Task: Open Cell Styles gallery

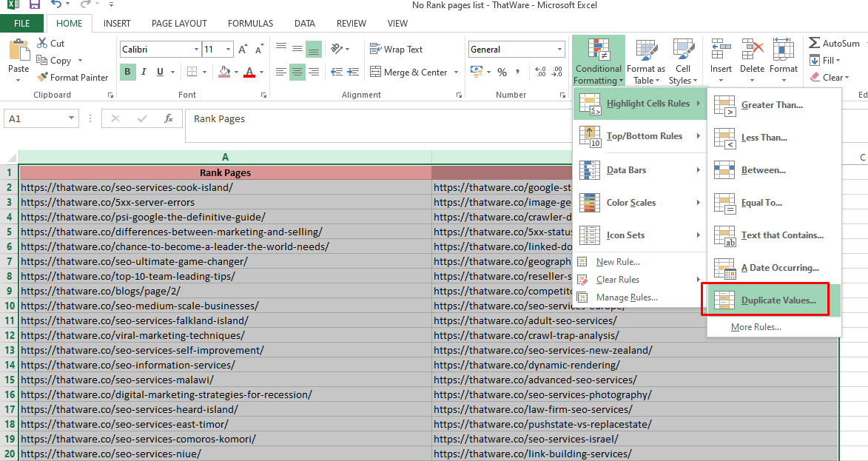Action: 683,61
